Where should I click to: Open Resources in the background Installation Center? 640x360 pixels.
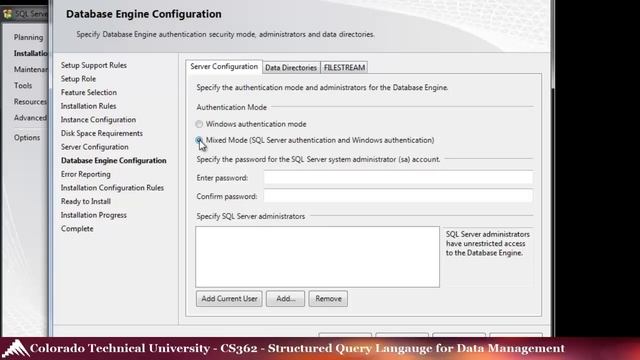[30, 102]
